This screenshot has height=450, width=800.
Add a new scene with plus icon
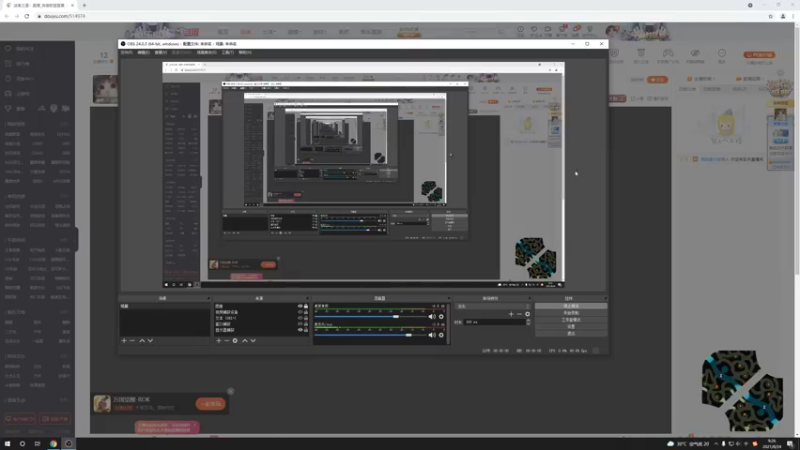click(x=124, y=340)
